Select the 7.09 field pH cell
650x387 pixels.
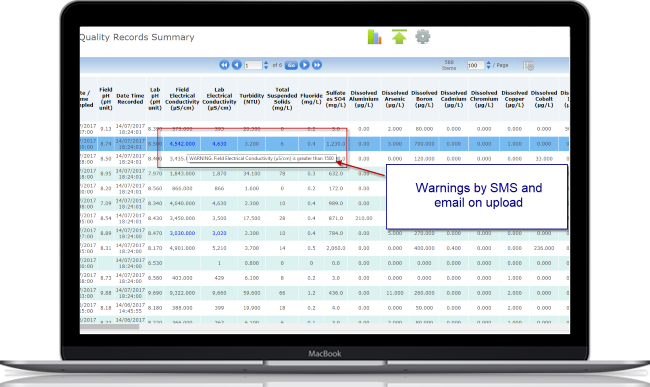click(x=106, y=203)
